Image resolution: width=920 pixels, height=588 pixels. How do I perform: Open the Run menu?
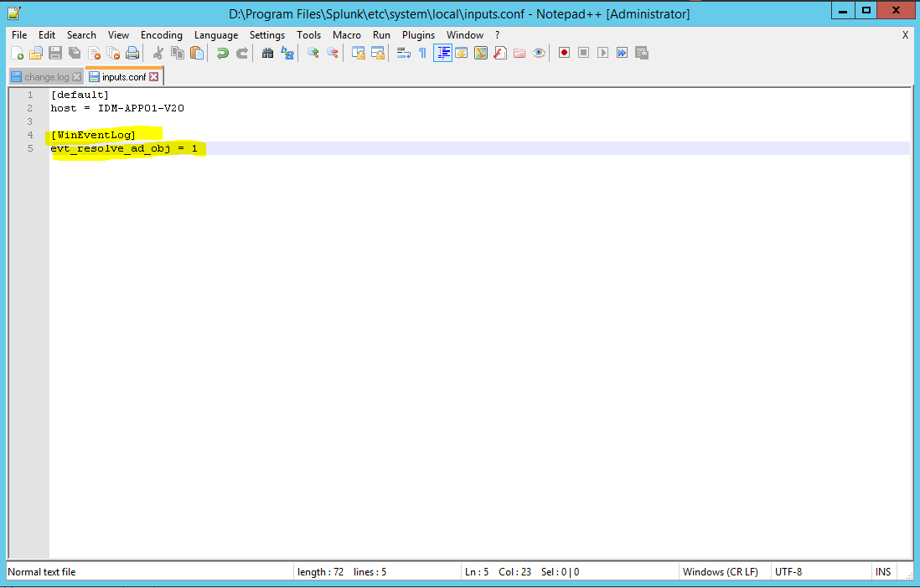[x=381, y=35]
